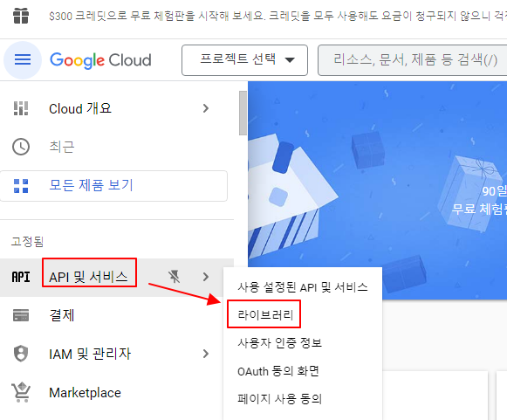Unpin API 및 서비스 with the pin icon
This screenshot has height=420, width=507.
[174, 277]
